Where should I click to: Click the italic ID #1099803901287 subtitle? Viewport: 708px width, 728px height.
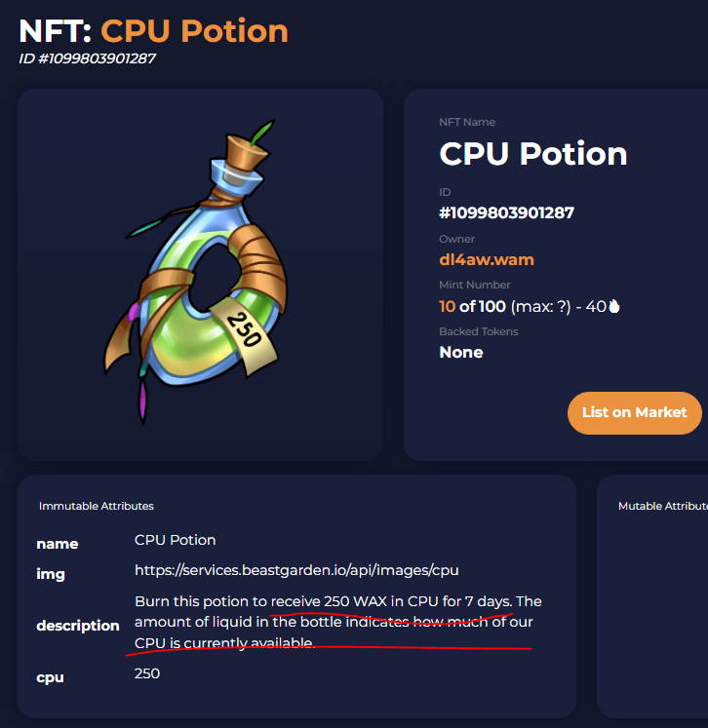88,58
